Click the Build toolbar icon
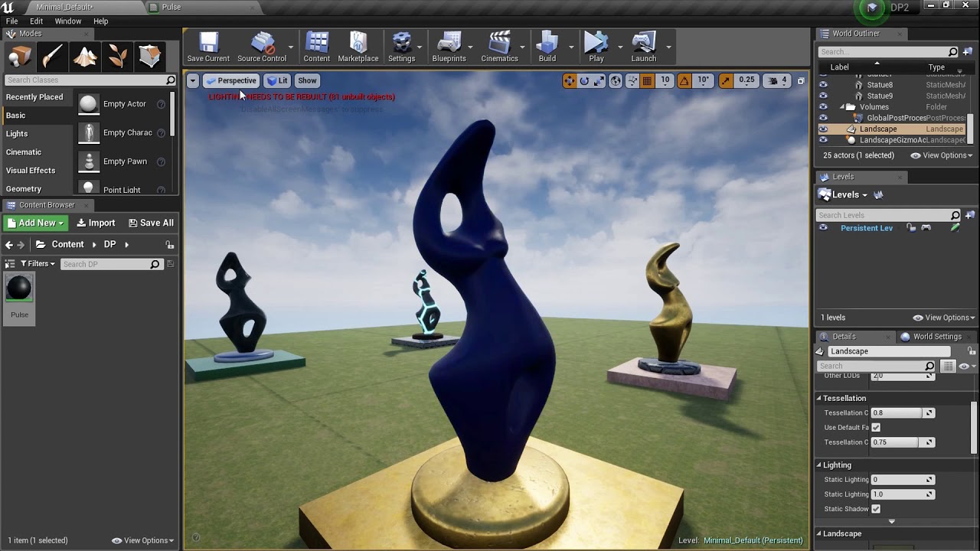The image size is (980, 551). pyautogui.click(x=547, y=47)
